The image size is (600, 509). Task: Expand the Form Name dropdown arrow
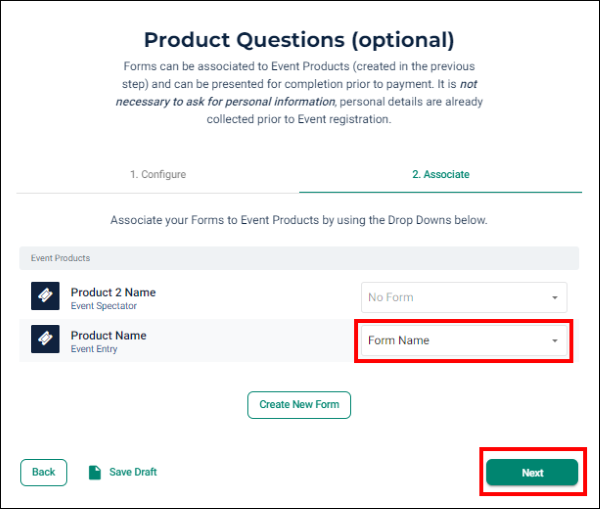pos(554,341)
